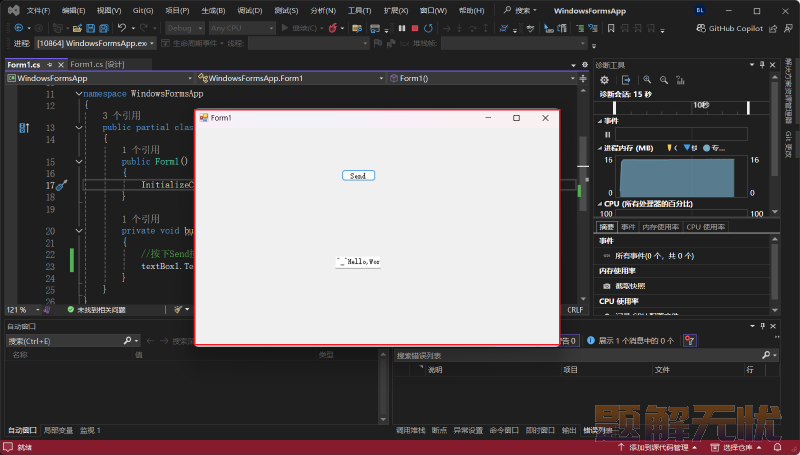Image resolution: width=800 pixels, height=455 pixels.
Task: Click the Send button in Form1 window
Action: [358, 175]
